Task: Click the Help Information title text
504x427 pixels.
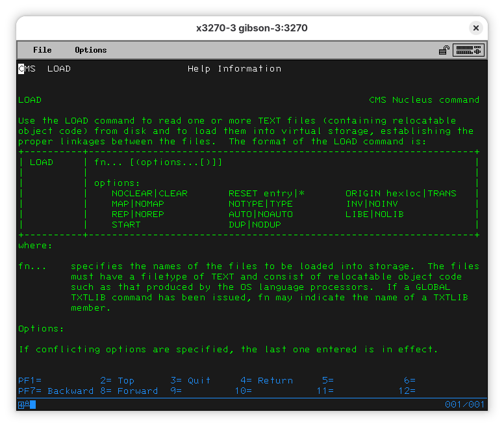Action: (234, 69)
